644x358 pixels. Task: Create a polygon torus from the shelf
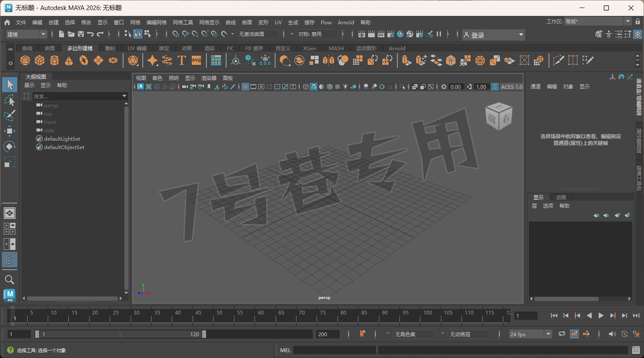pos(84,61)
